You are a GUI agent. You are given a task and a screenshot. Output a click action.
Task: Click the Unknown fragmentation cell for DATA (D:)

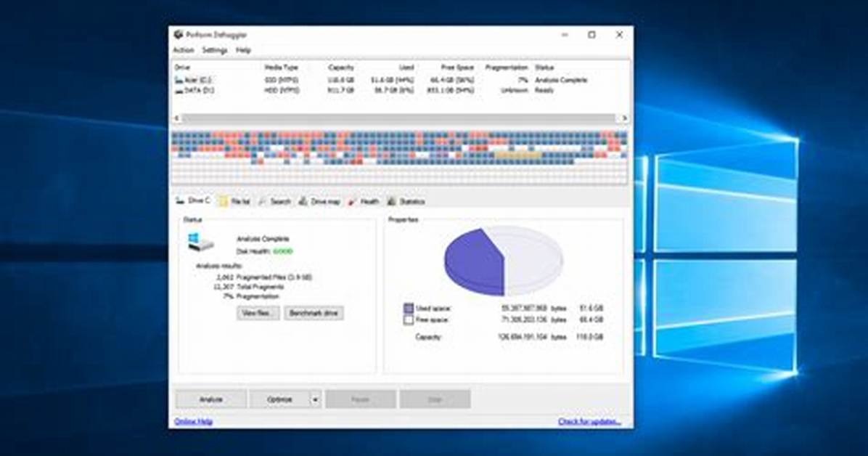(515, 90)
